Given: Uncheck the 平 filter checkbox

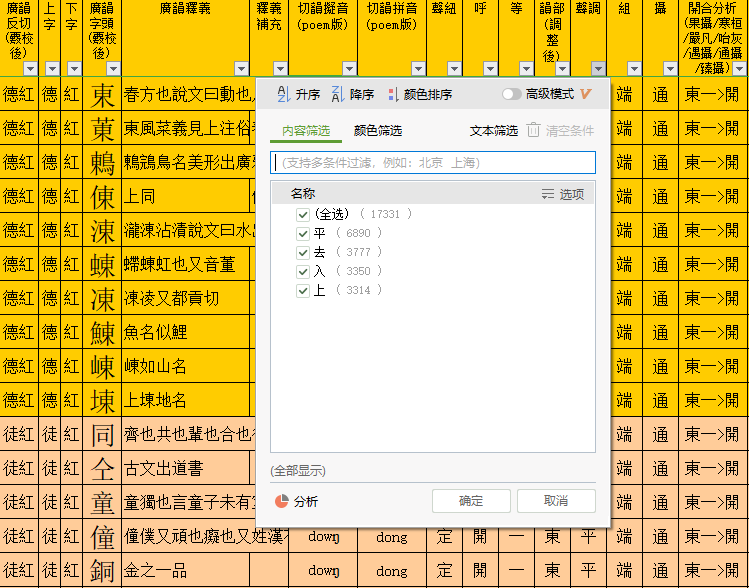Looking at the screenshot, I should point(302,234).
